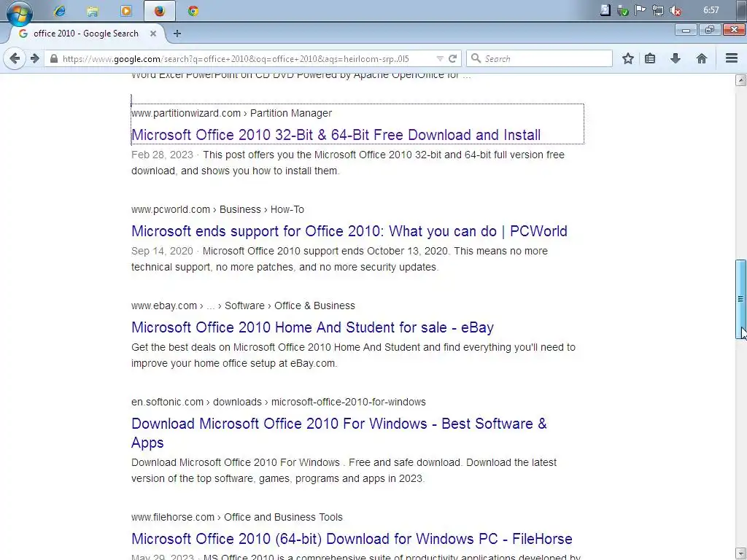Image resolution: width=747 pixels, height=560 pixels.
Task: Open the Downloads arrow icon
Action: (x=675, y=58)
